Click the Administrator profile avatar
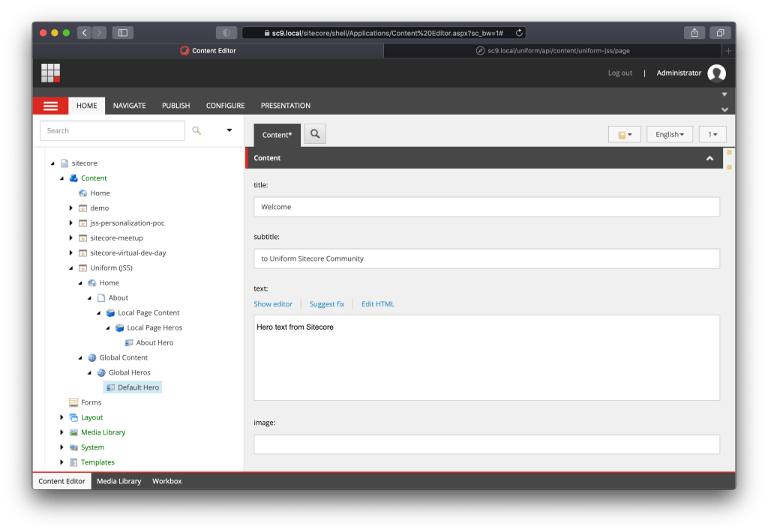Screen dimensions: 768x532 point(717,73)
